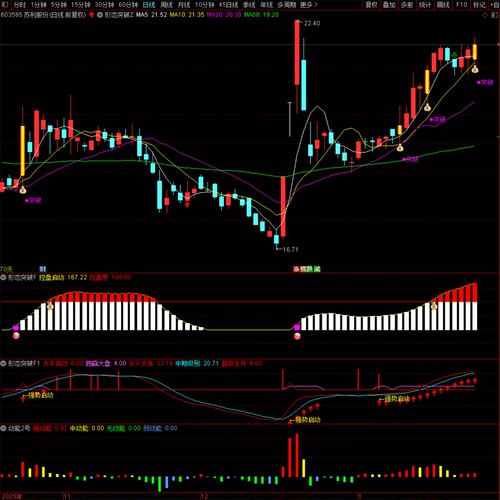Select the 分时 intraday tab
The height and width of the screenshot is (500, 500).
19,5
